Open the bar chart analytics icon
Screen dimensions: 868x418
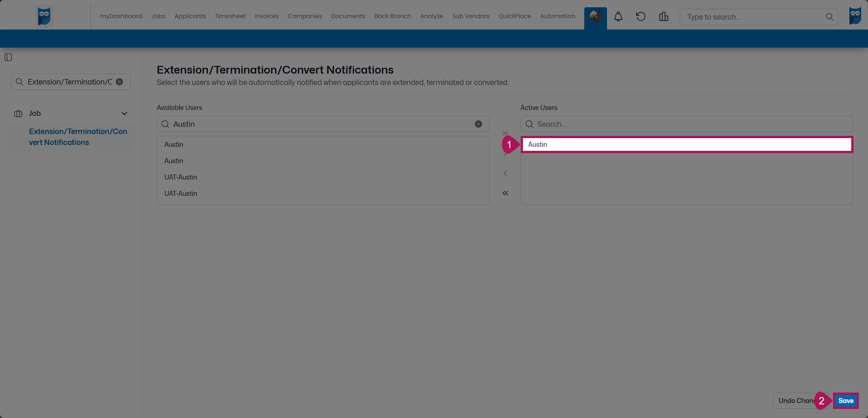click(663, 16)
